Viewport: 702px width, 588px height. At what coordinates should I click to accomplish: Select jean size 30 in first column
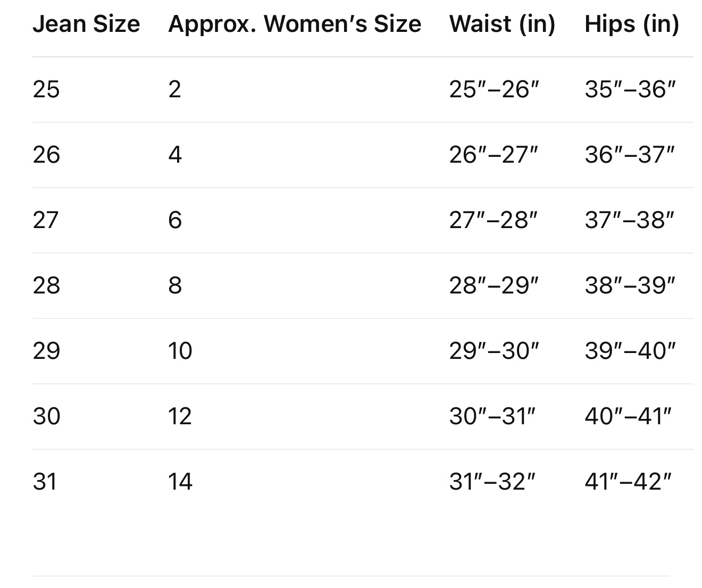click(x=47, y=416)
